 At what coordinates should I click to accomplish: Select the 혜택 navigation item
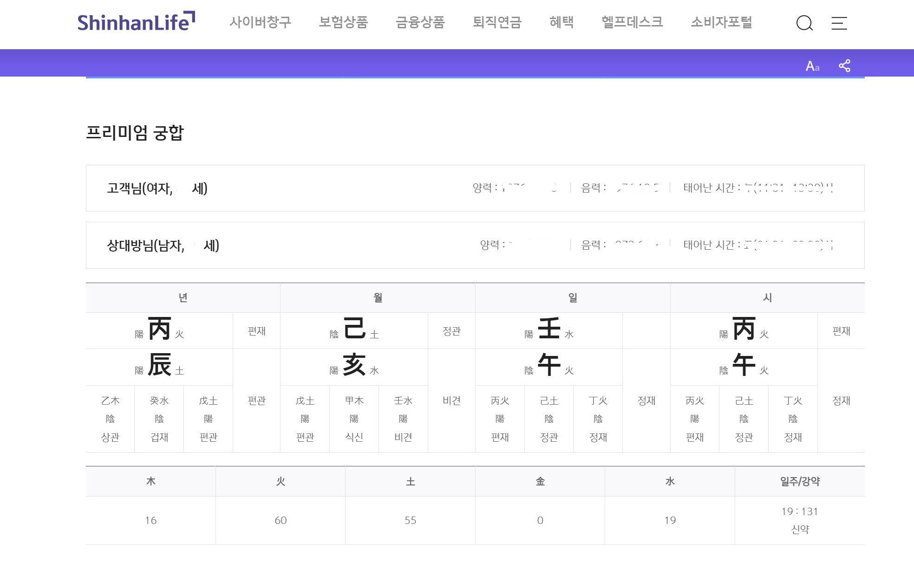[x=561, y=23]
